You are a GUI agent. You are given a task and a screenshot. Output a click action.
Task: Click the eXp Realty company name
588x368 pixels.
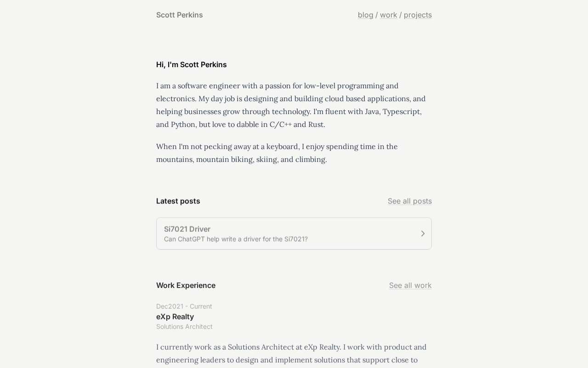(x=175, y=316)
